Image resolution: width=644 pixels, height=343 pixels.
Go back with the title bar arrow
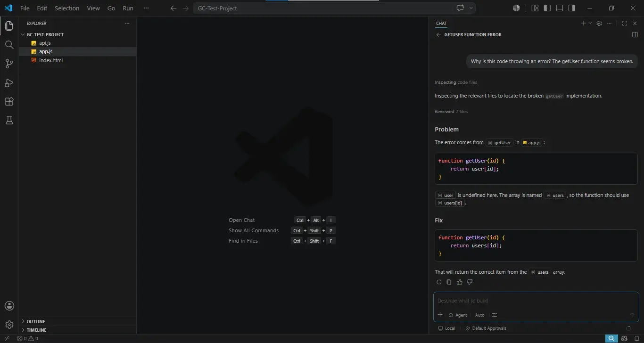tap(173, 8)
